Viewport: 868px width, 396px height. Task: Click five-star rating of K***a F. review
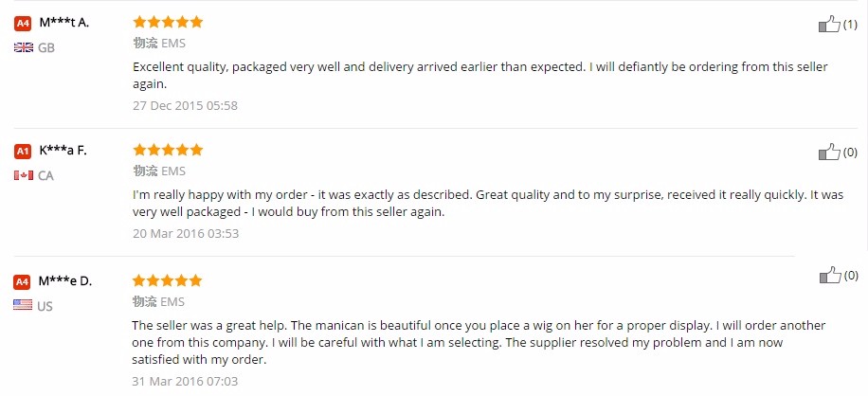point(168,150)
